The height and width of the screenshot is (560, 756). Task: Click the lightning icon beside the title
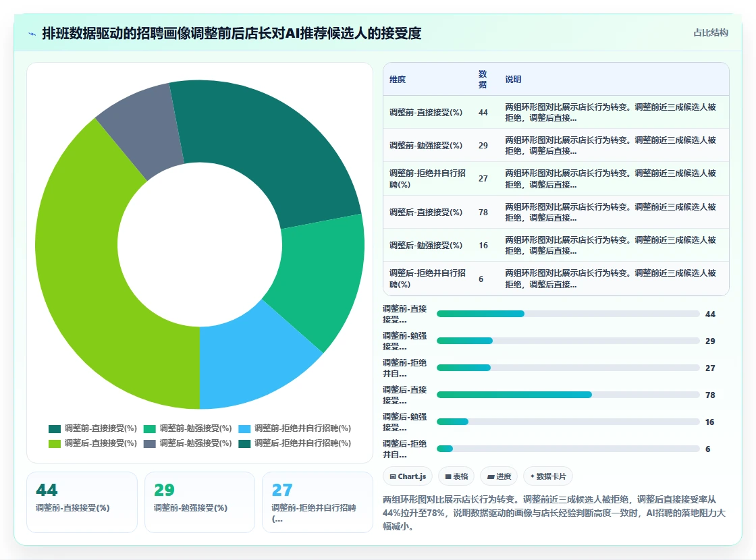32,34
